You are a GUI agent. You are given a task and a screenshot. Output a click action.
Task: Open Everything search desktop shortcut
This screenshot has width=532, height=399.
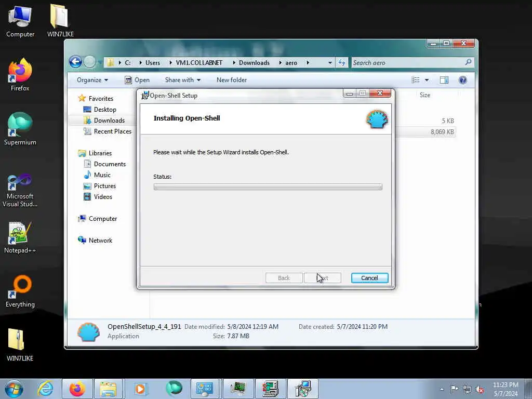tap(20, 291)
